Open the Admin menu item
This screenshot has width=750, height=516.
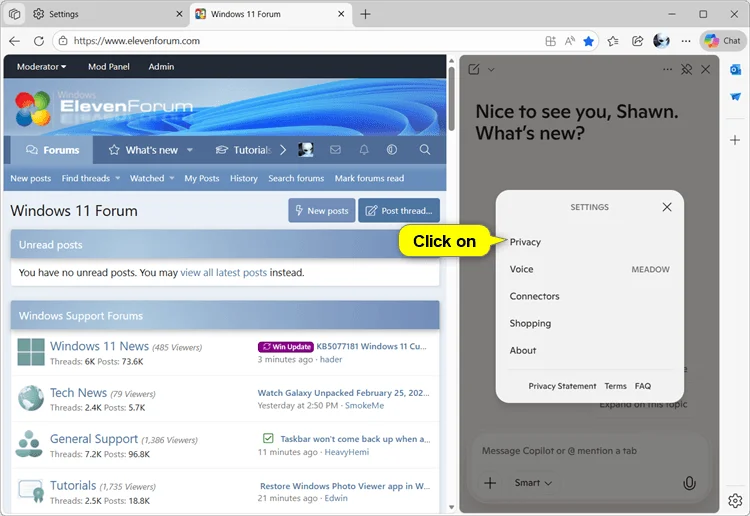pos(161,67)
